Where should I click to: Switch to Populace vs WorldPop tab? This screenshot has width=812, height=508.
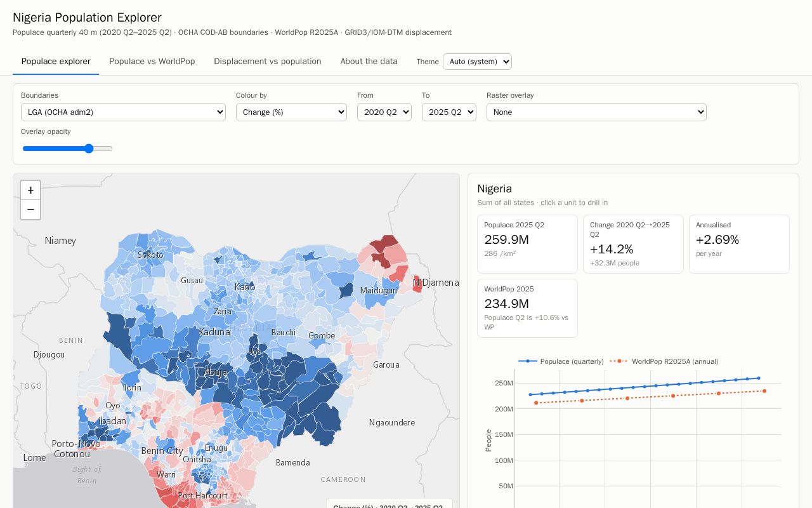152,62
